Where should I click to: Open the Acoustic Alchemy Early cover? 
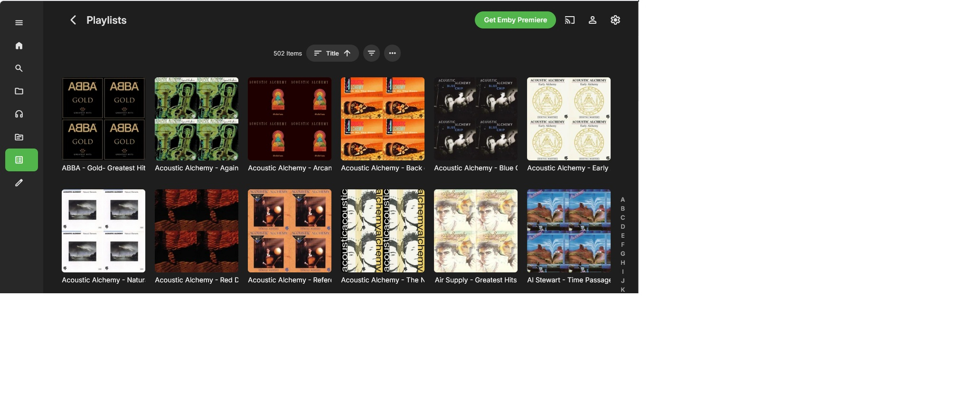[x=569, y=119]
